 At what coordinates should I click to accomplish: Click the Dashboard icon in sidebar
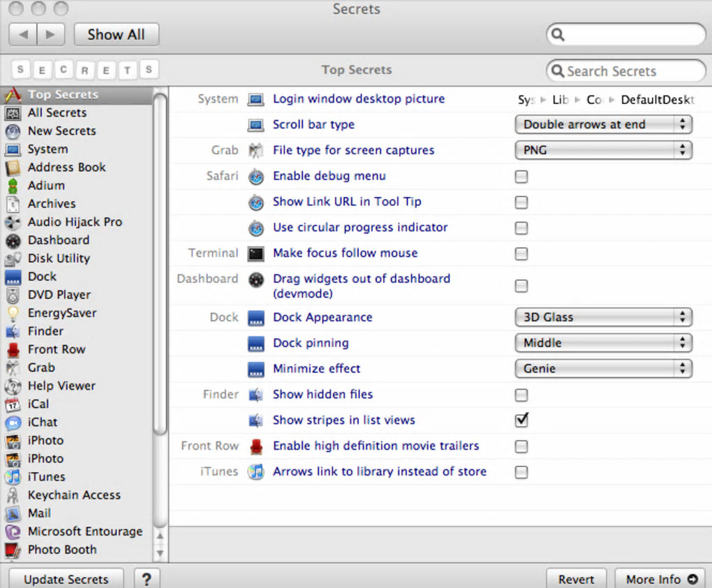(x=13, y=240)
